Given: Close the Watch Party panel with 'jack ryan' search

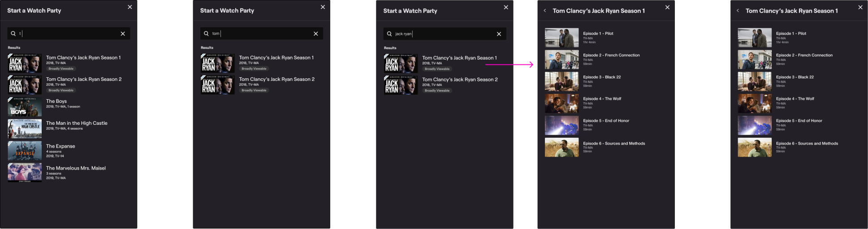Looking at the screenshot, I should point(506,7).
